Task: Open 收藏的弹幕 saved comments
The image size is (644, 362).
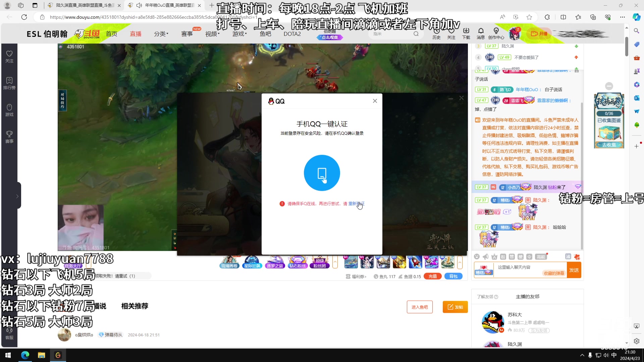Action: [554, 273]
